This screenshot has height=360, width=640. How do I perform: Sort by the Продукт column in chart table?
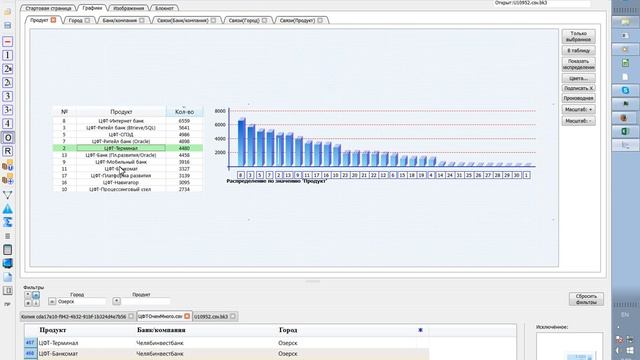tap(121, 111)
